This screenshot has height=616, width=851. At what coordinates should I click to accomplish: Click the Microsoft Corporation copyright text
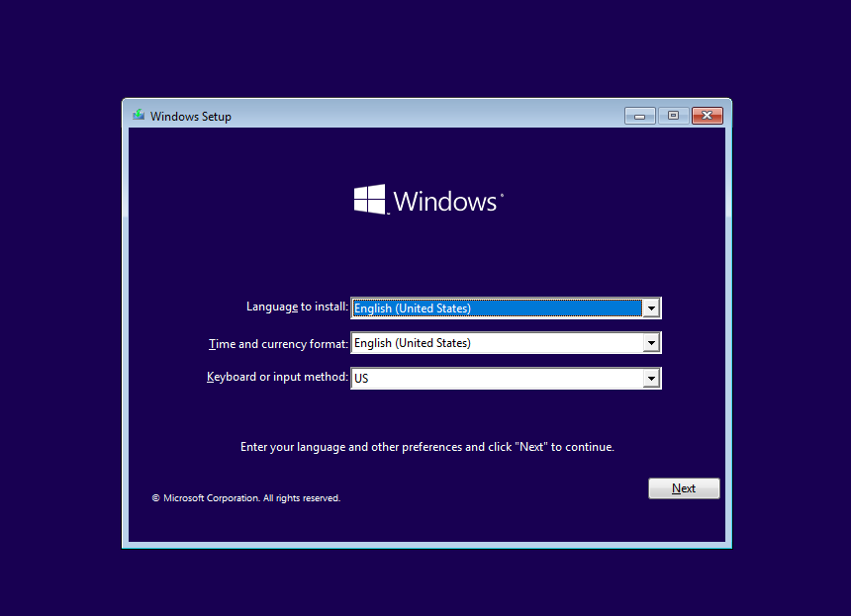(x=245, y=498)
